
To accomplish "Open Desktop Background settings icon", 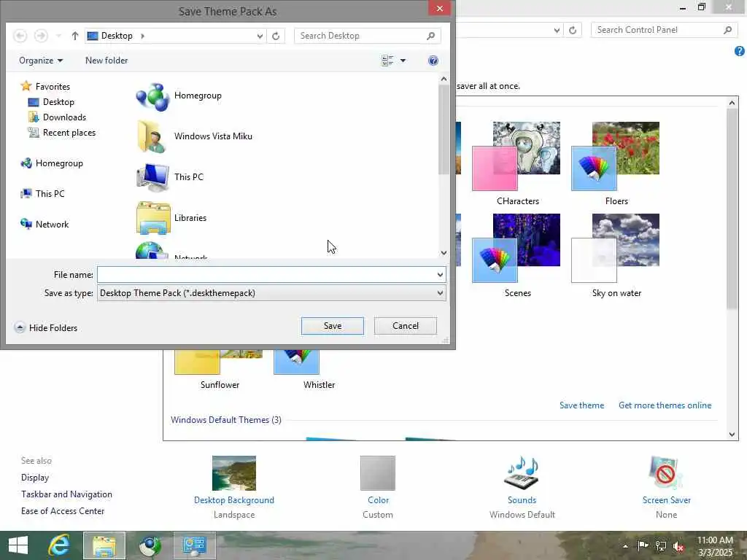I will point(234,473).
